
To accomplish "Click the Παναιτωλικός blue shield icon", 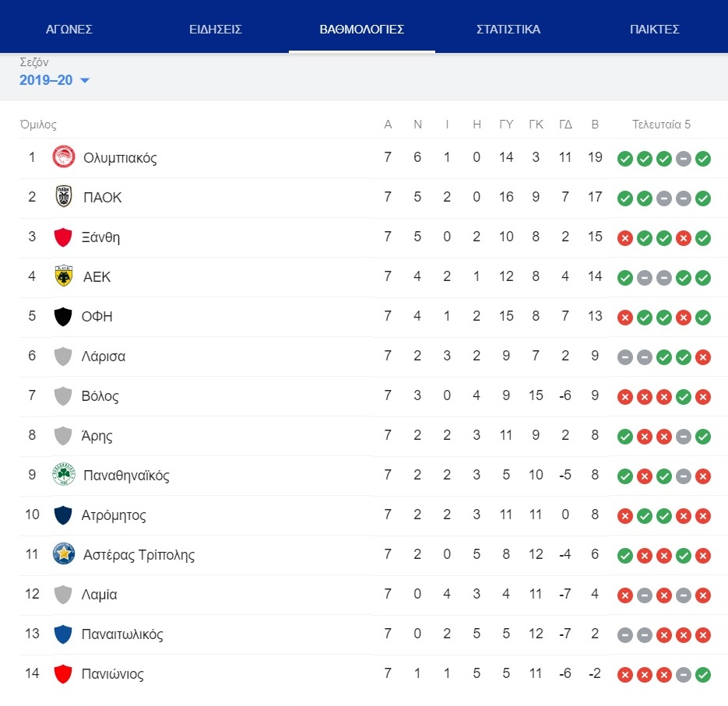I will [63, 634].
